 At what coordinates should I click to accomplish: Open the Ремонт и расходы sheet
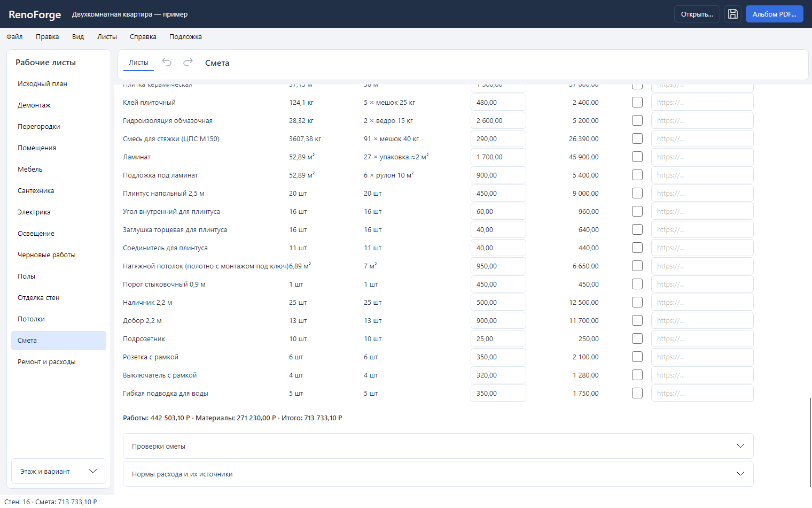pyautogui.click(x=59, y=362)
